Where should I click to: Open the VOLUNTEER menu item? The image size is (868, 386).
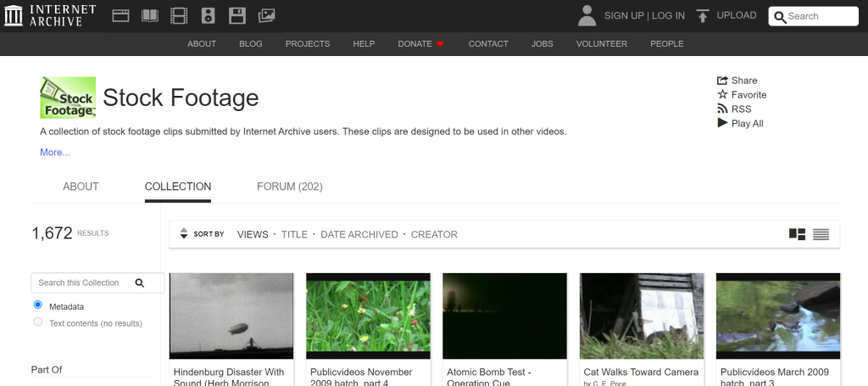602,44
